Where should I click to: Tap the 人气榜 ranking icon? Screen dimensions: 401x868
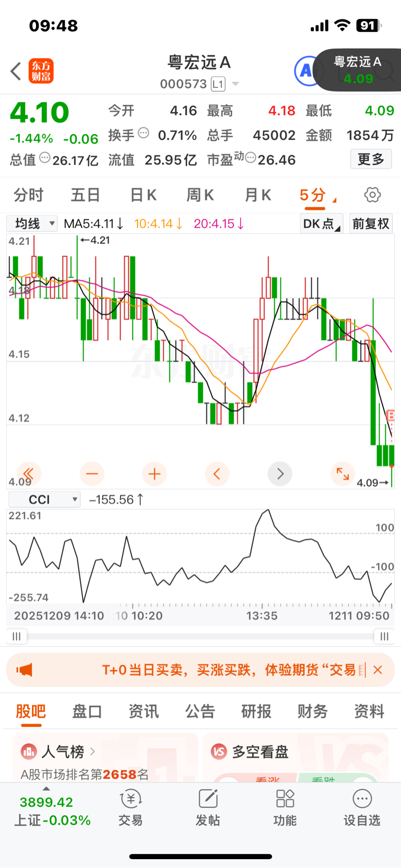29,752
